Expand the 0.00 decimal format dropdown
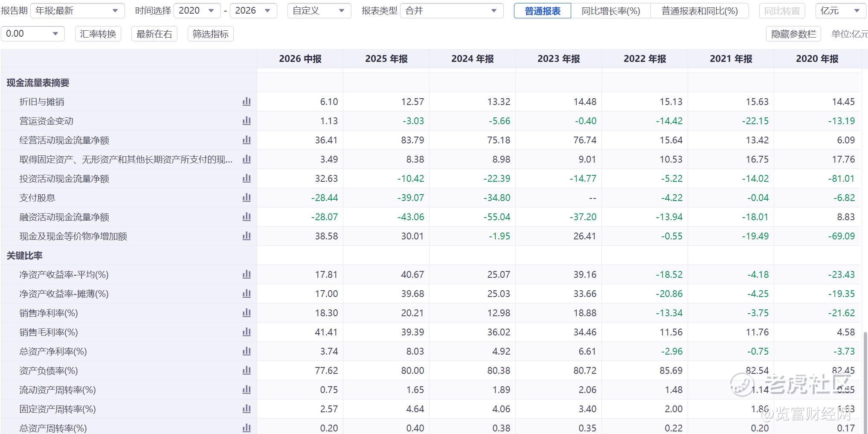This screenshot has width=868, height=434. click(32, 34)
